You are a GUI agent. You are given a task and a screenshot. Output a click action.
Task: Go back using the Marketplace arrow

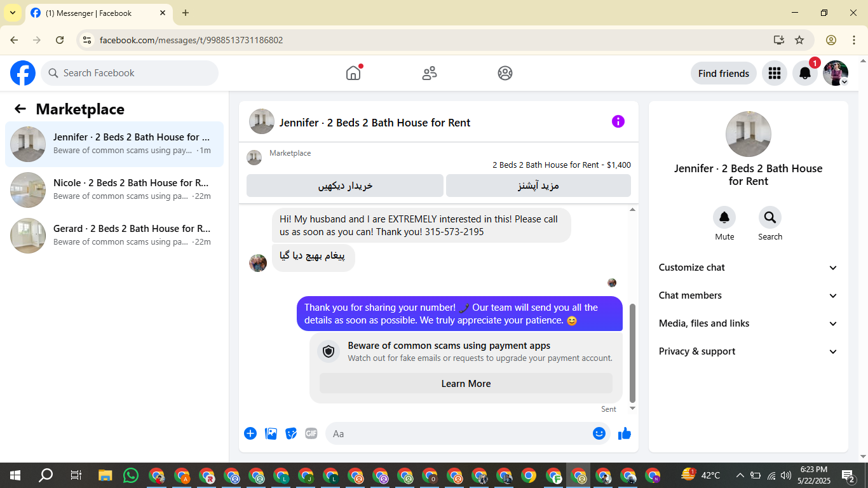20,109
